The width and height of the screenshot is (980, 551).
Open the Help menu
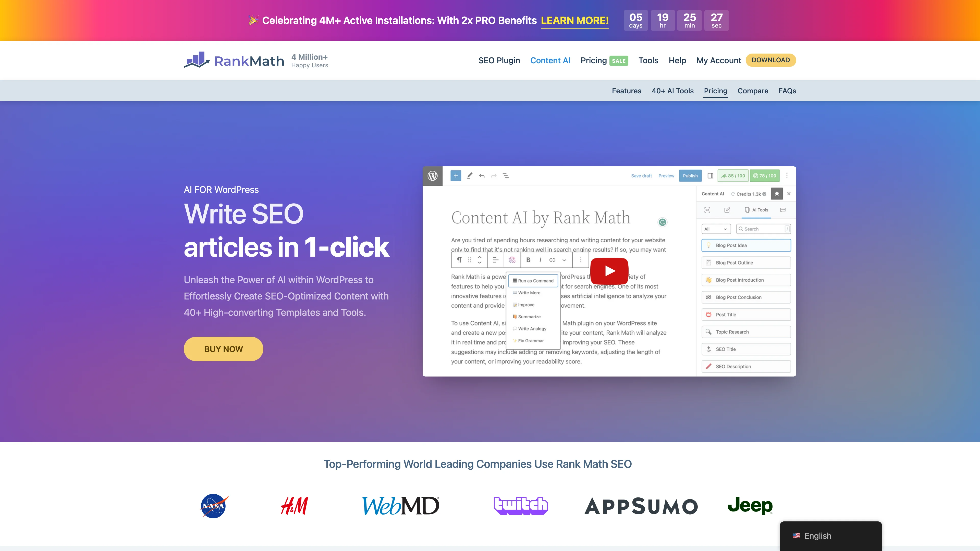tap(677, 60)
